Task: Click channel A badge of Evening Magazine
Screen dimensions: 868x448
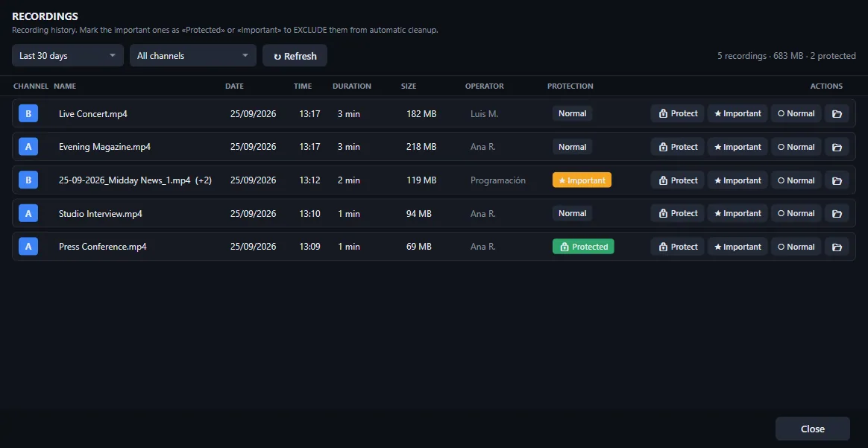Action: pyautogui.click(x=28, y=147)
